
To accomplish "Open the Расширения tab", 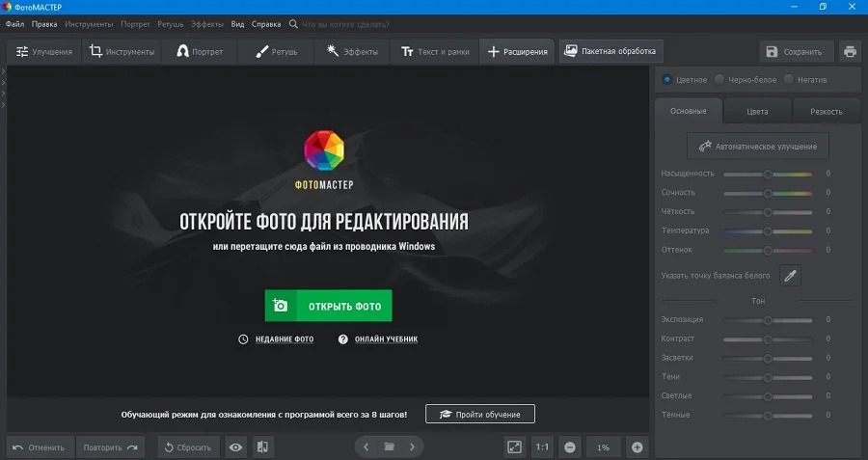I will (x=517, y=51).
